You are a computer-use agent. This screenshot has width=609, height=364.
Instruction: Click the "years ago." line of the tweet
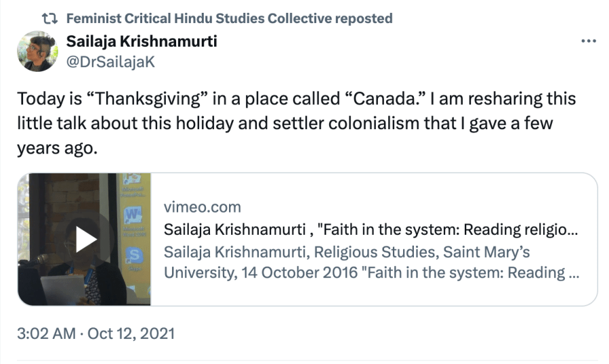[58, 147]
